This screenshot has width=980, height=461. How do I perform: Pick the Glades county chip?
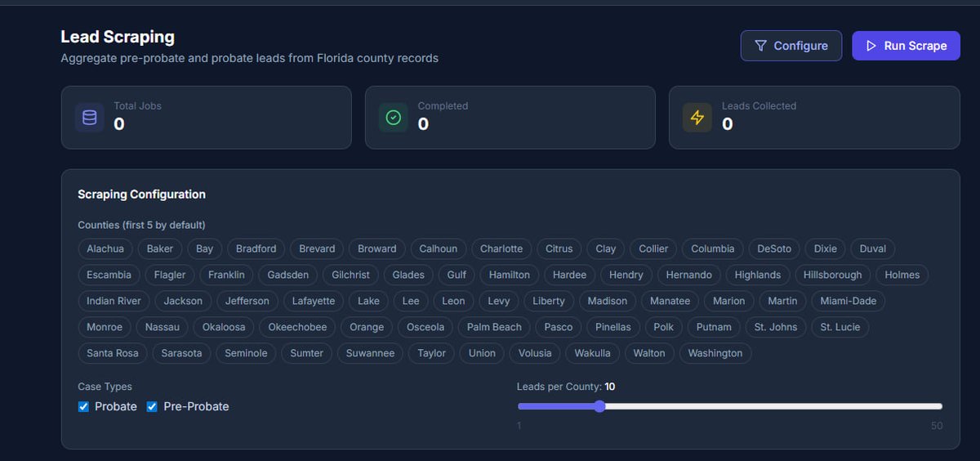(x=408, y=275)
